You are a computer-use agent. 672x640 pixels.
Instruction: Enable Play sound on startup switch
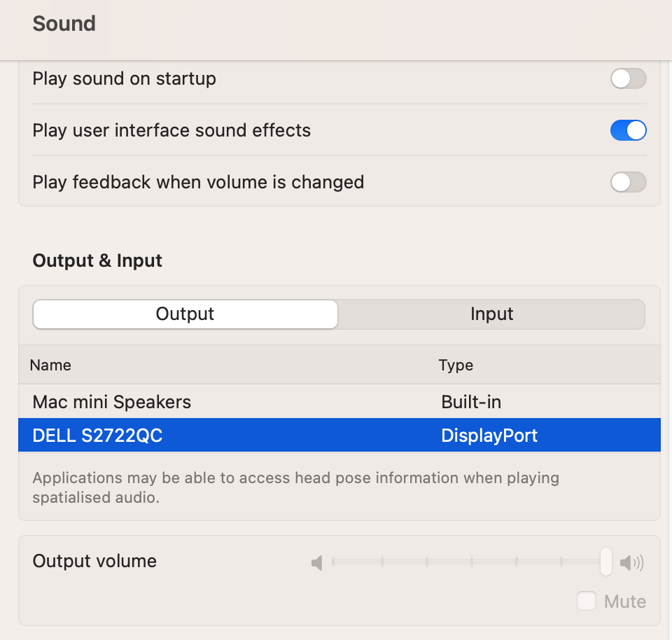tap(628, 78)
